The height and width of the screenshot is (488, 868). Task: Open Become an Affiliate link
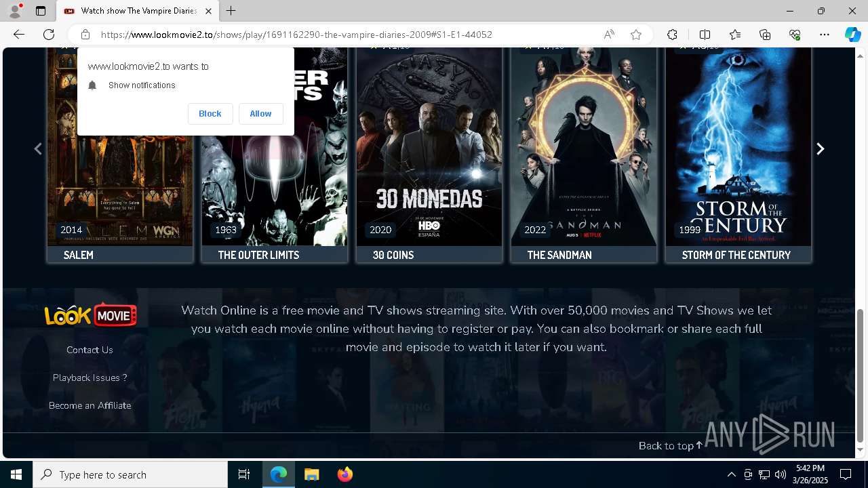(90, 405)
